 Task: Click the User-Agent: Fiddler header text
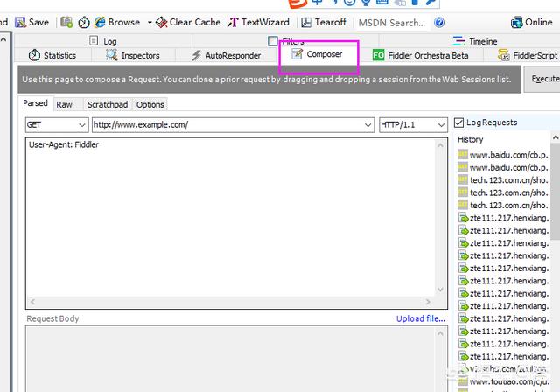point(64,144)
